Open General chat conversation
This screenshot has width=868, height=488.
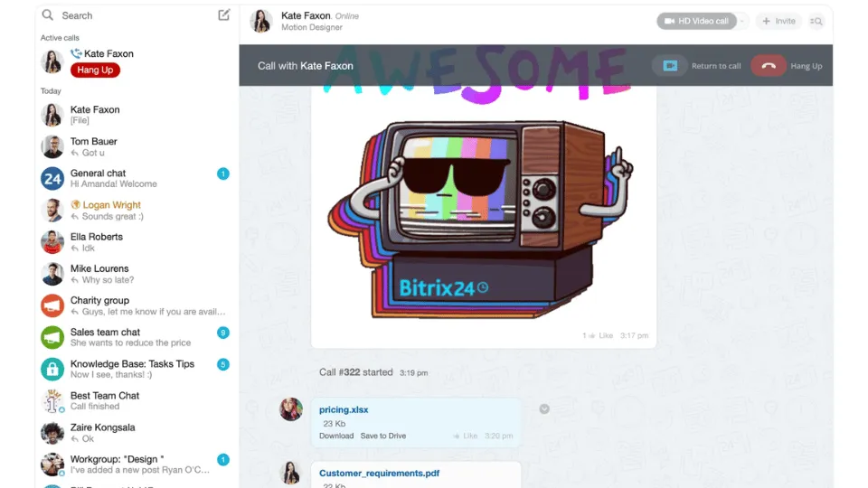point(137,178)
